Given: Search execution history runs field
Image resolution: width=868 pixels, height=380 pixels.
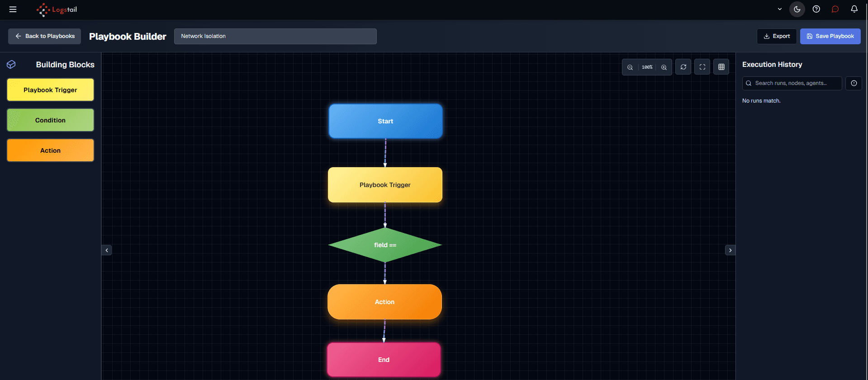Looking at the screenshot, I should click(792, 83).
